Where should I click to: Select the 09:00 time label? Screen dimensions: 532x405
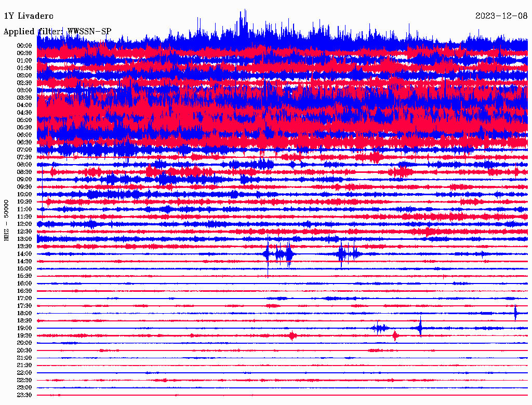[24, 180]
